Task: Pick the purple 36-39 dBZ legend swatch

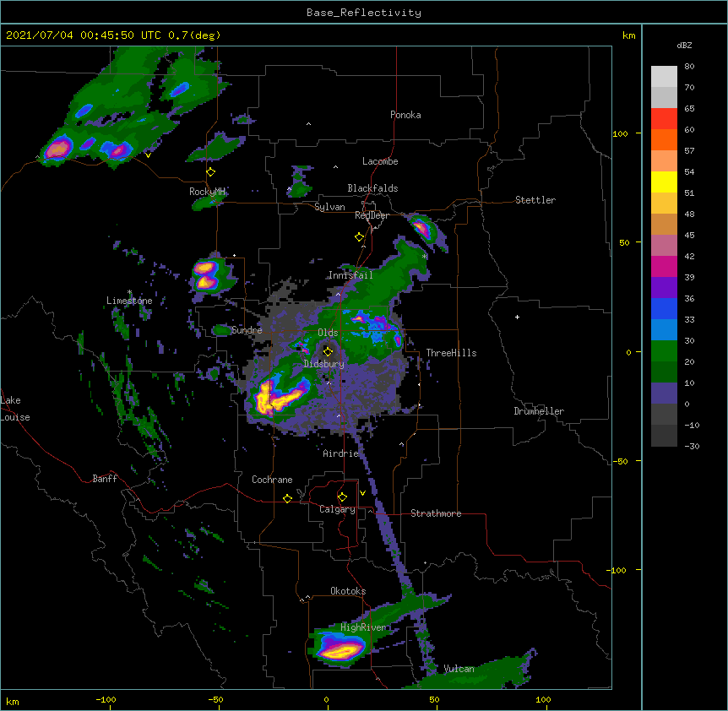Action: click(x=664, y=288)
